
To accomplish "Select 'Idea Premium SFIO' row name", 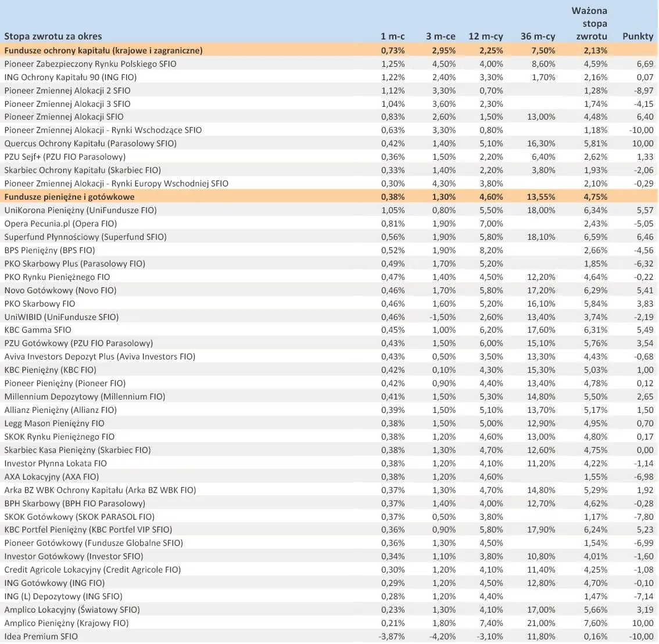I will [x=41, y=636].
